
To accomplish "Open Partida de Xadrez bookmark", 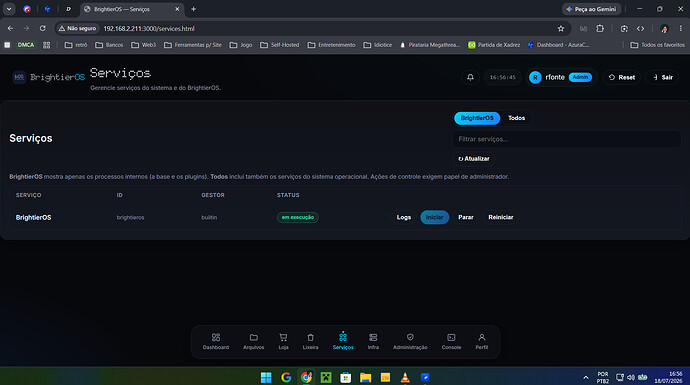I will [x=494, y=45].
